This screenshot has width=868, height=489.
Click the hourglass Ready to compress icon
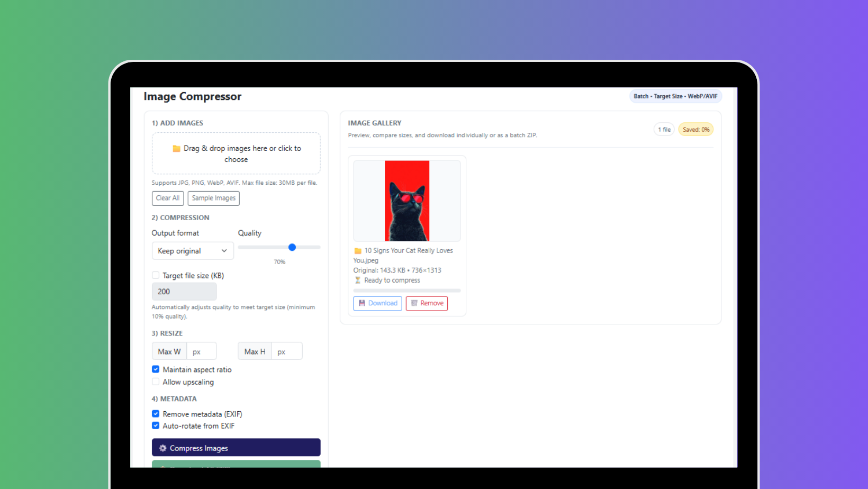pyautogui.click(x=358, y=280)
